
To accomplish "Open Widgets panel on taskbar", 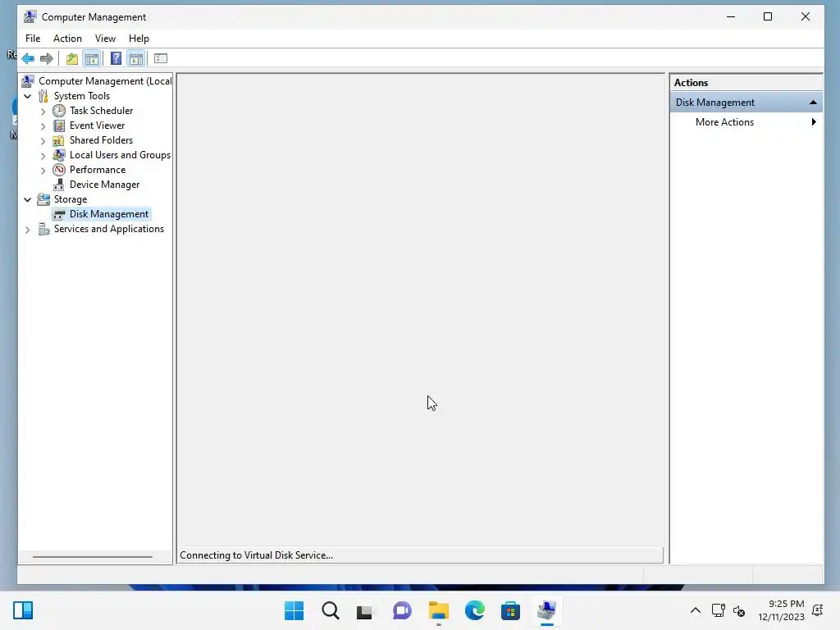I will (23, 610).
